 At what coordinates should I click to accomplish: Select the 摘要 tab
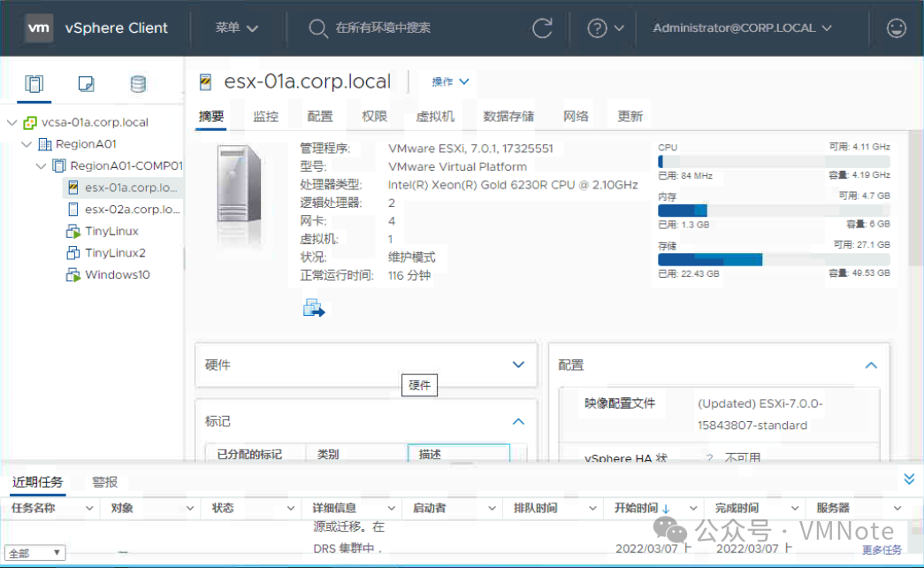click(211, 116)
